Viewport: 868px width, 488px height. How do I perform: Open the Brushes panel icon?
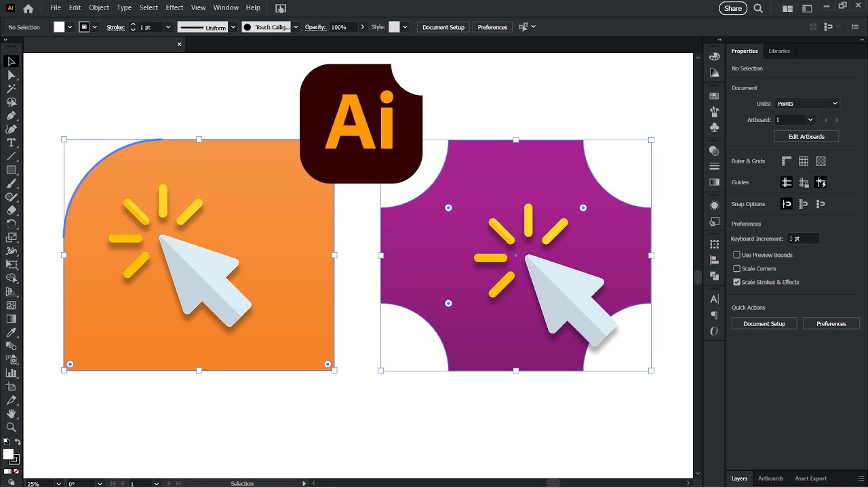pyautogui.click(x=714, y=112)
